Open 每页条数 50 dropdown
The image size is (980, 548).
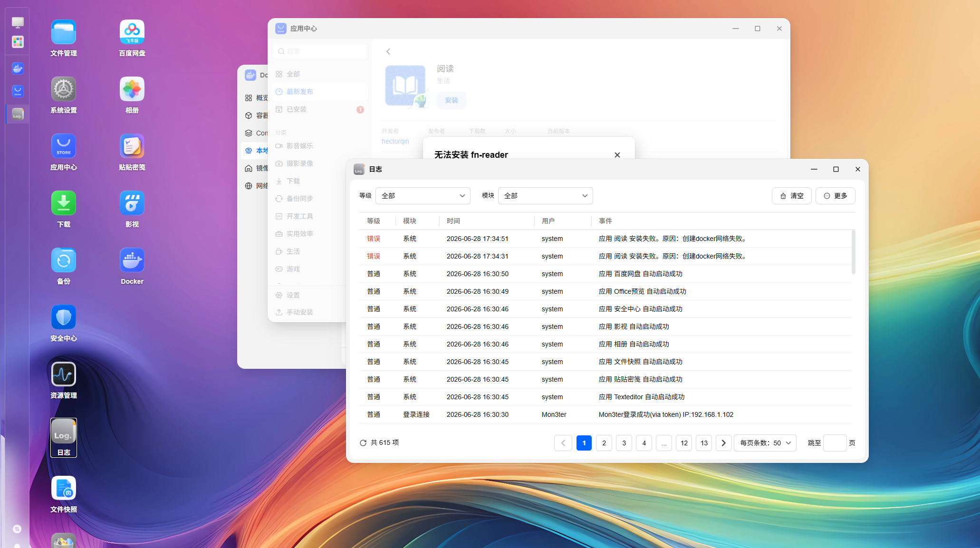point(765,443)
